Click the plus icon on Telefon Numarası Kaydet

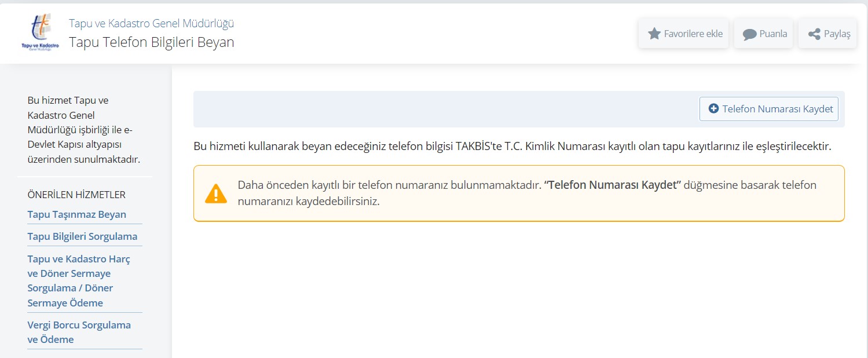713,108
